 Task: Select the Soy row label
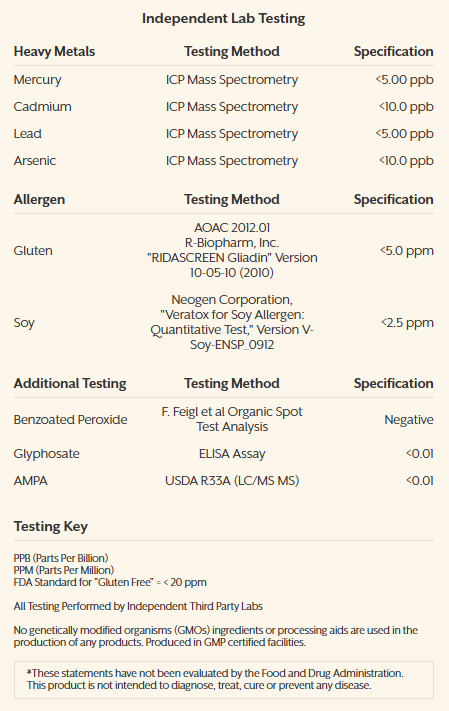pyautogui.click(x=24, y=323)
